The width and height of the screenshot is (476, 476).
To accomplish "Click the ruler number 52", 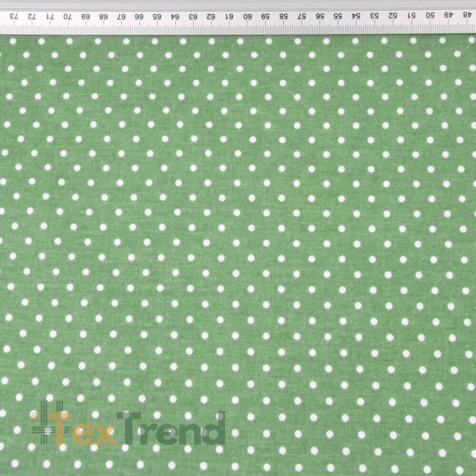I will pos(393,15).
